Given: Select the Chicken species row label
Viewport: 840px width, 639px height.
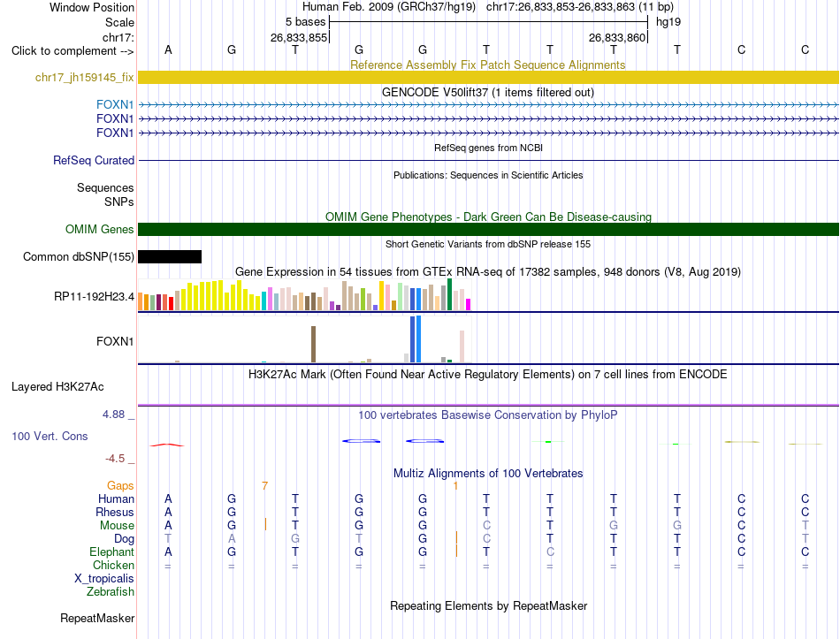Looking at the screenshot, I should click(113, 565).
